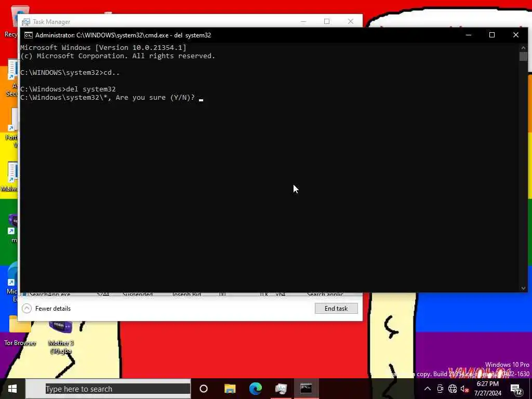Close the Command Prompt window
Image resolution: width=532 pixels, height=399 pixels.
[x=516, y=35]
